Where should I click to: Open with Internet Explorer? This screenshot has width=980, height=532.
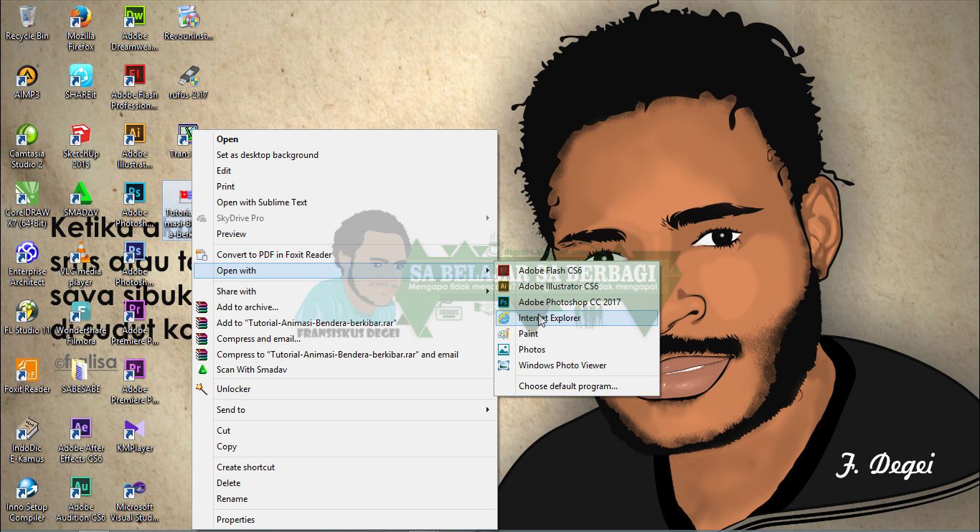pyautogui.click(x=577, y=318)
